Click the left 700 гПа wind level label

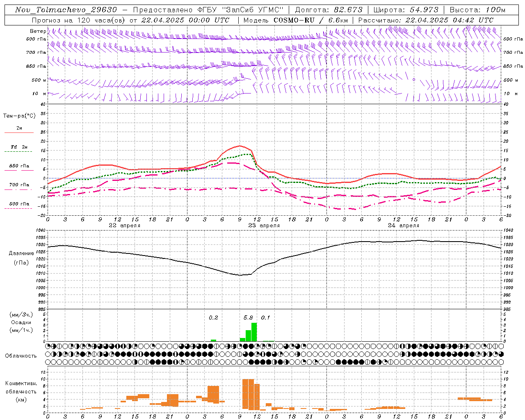[36, 52]
